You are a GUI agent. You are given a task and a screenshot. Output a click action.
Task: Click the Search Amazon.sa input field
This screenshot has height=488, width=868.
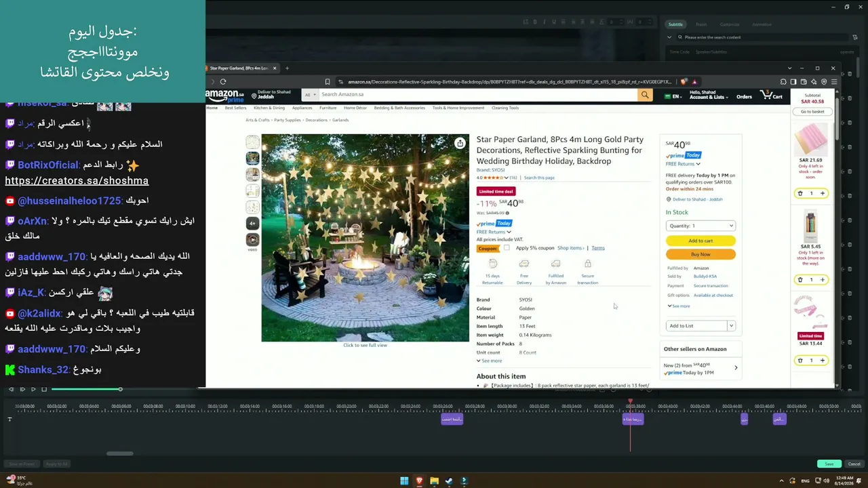coord(477,95)
